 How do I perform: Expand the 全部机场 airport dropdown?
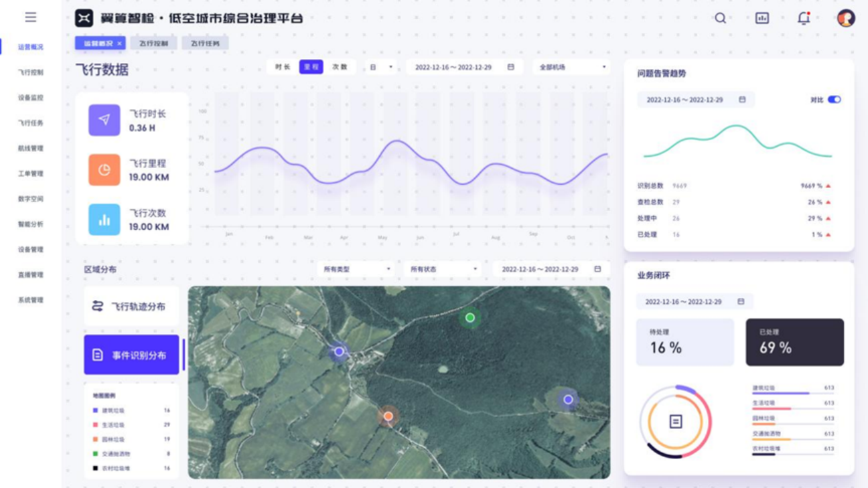tap(571, 67)
